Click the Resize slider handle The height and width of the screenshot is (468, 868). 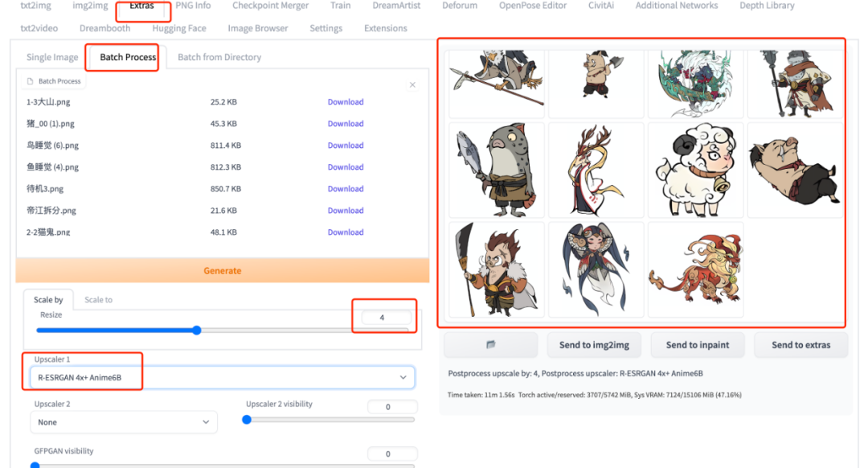(197, 330)
